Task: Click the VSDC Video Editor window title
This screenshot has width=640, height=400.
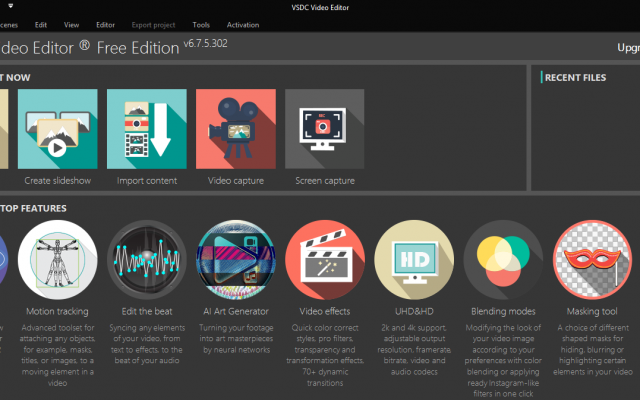Action: point(320,7)
